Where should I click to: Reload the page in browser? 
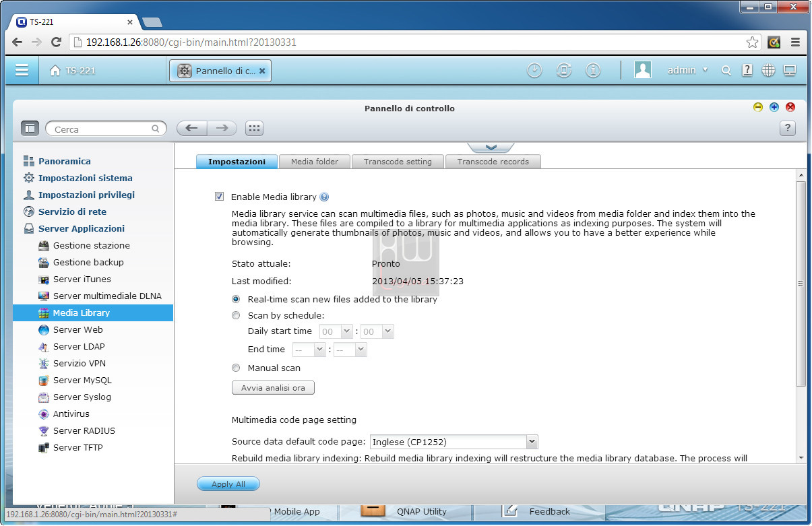point(57,42)
